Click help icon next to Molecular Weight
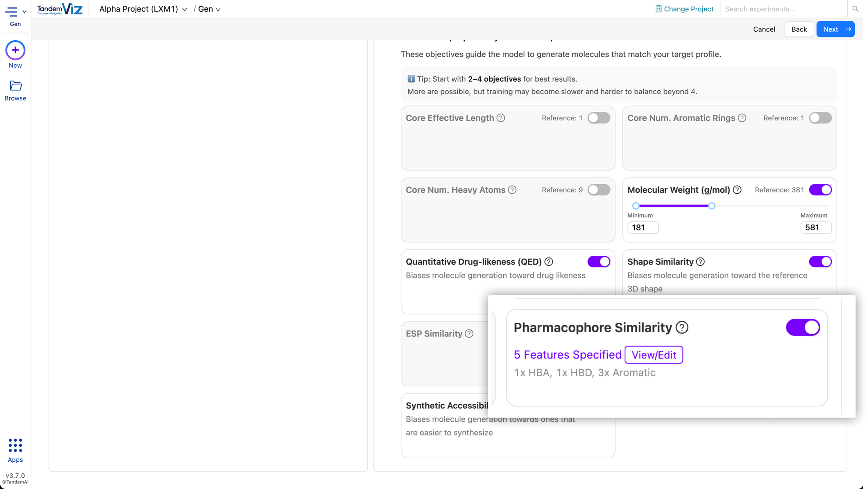 pyautogui.click(x=737, y=190)
